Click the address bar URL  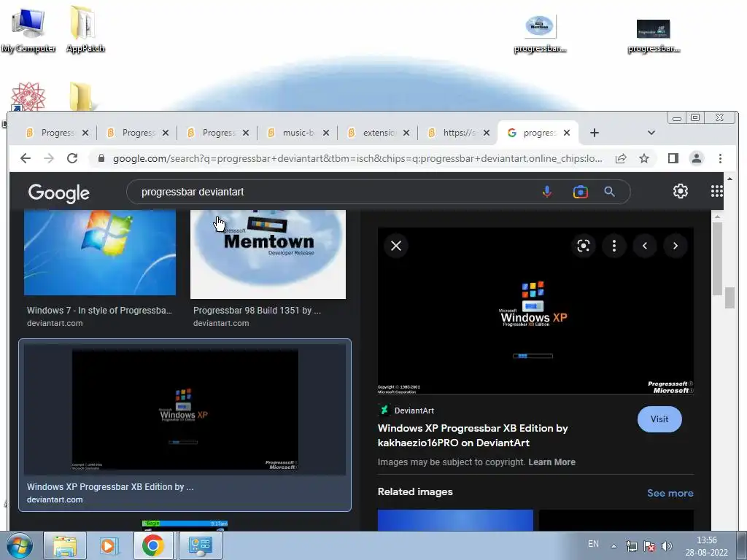pyautogui.click(x=357, y=158)
